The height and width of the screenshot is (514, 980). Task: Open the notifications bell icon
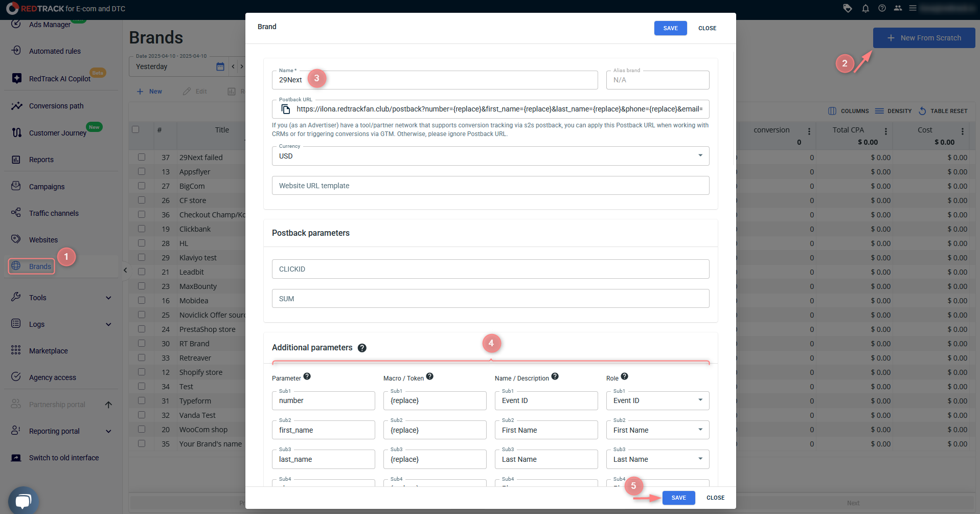tap(865, 8)
